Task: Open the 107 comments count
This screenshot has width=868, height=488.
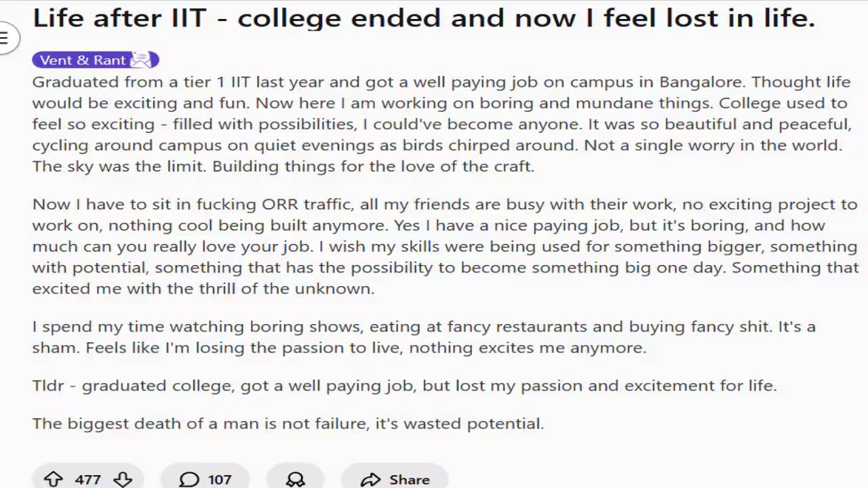Action: click(219, 479)
